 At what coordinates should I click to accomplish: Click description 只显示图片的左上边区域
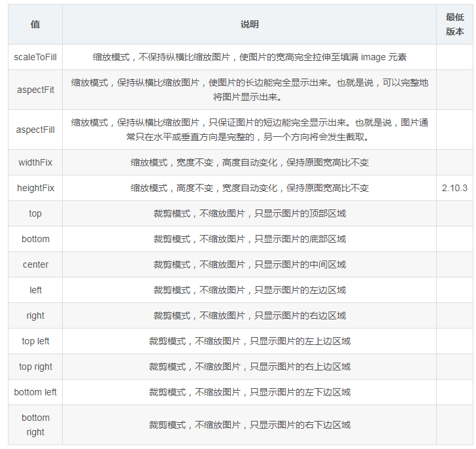[250, 341]
